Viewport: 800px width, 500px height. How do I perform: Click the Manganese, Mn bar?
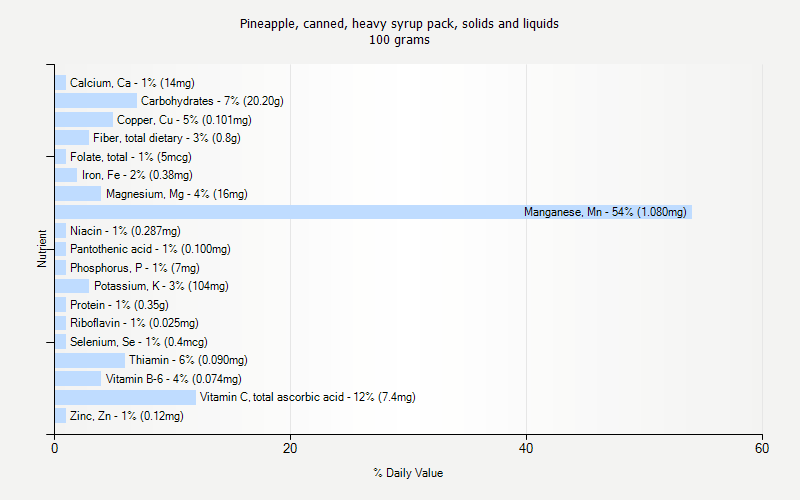pos(373,212)
